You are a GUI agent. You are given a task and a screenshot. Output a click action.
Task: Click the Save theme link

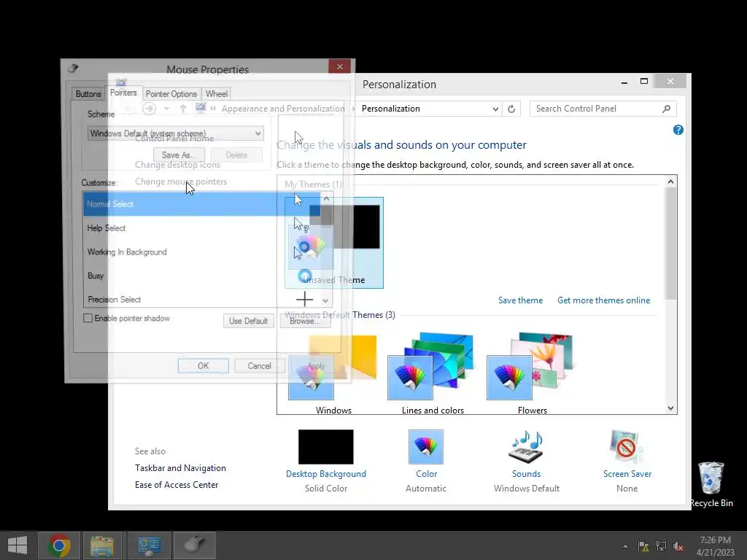tap(520, 300)
